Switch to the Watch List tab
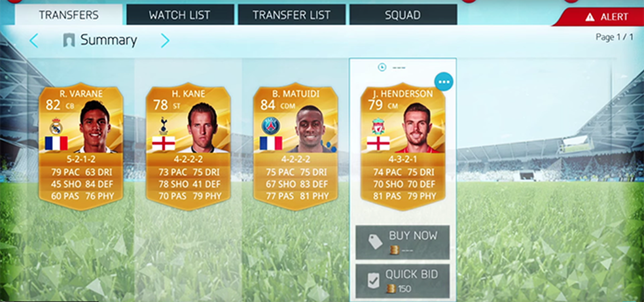The width and height of the screenshot is (644, 302). pyautogui.click(x=180, y=15)
